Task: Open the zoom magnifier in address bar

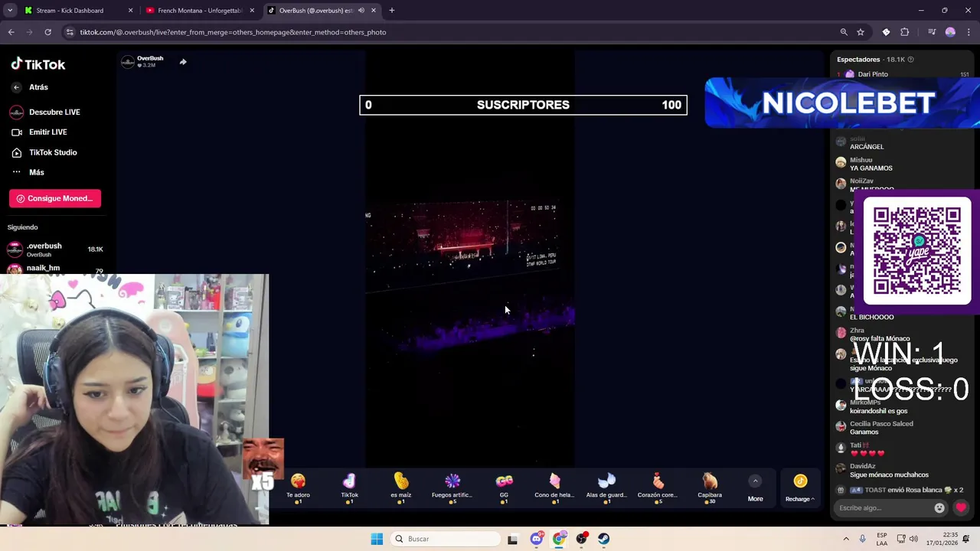Action: [844, 32]
